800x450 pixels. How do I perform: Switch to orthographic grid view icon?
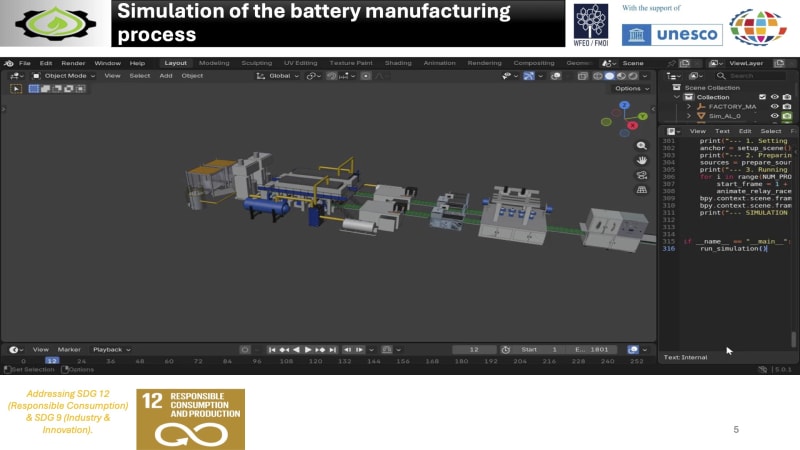click(641, 190)
